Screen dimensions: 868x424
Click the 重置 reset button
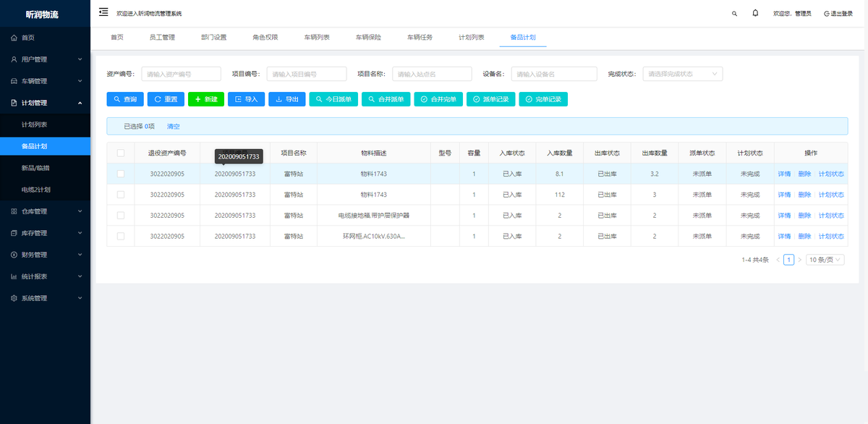pyautogui.click(x=166, y=99)
